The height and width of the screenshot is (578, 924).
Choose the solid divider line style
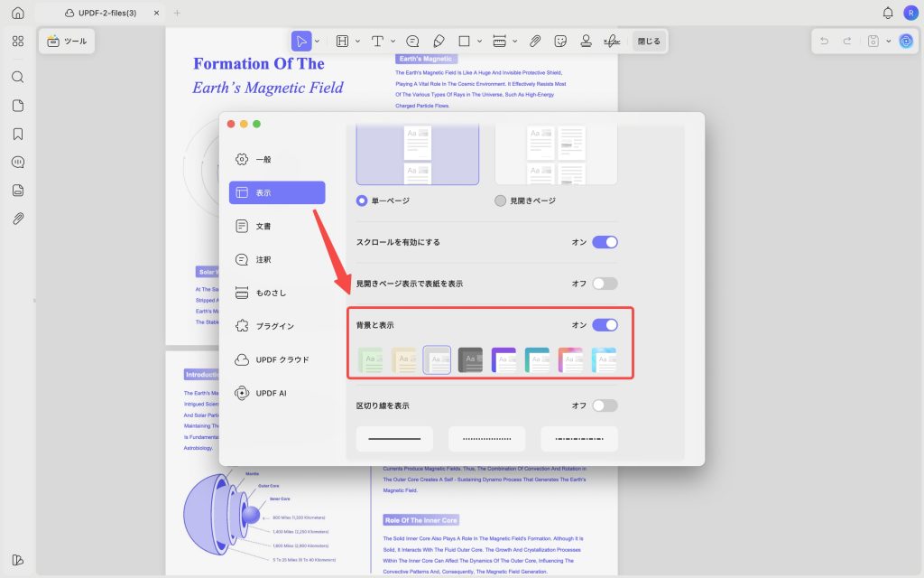pyautogui.click(x=394, y=439)
